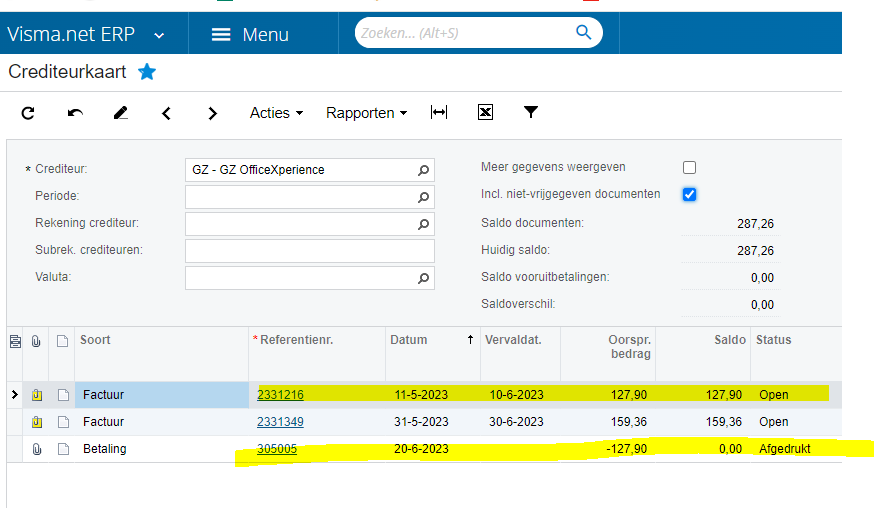Click the undo arrow icon
The image size is (874, 508).
75,113
